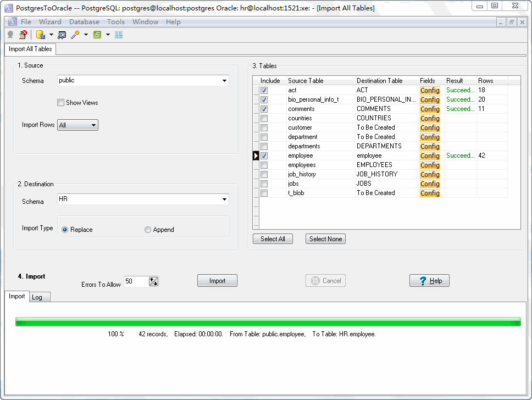Click the Help button with question mark

pyautogui.click(x=430, y=281)
